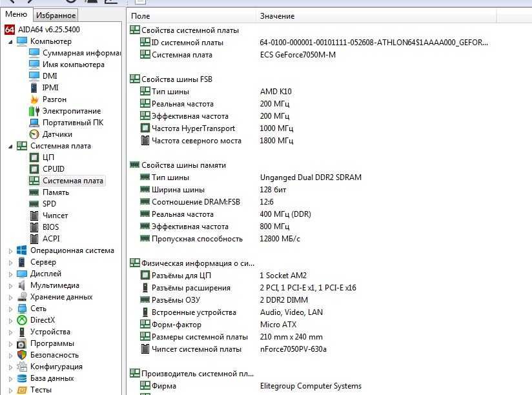The height and width of the screenshot is (395, 532).
Task: Select the BIOS chip icon
Action: (34, 227)
